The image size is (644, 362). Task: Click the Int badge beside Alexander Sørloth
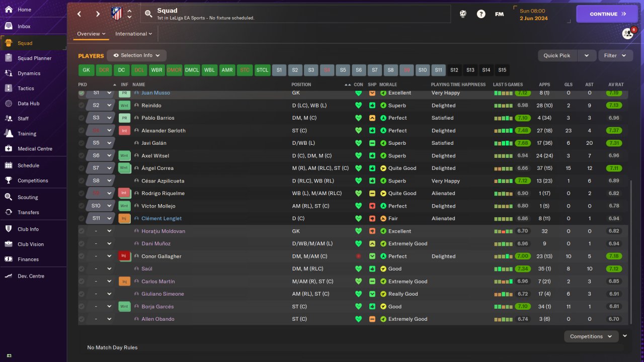pyautogui.click(x=124, y=131)
